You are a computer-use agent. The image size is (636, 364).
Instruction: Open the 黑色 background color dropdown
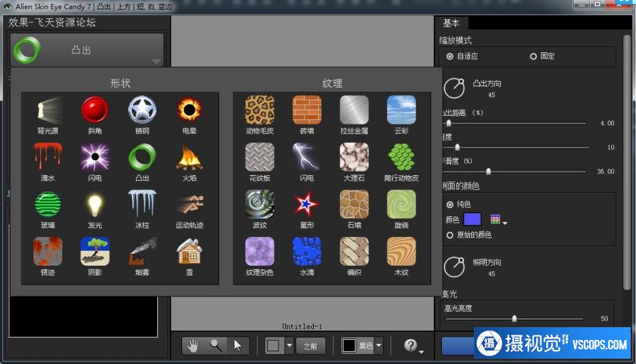pyautogui.click(x=378, y=346)
